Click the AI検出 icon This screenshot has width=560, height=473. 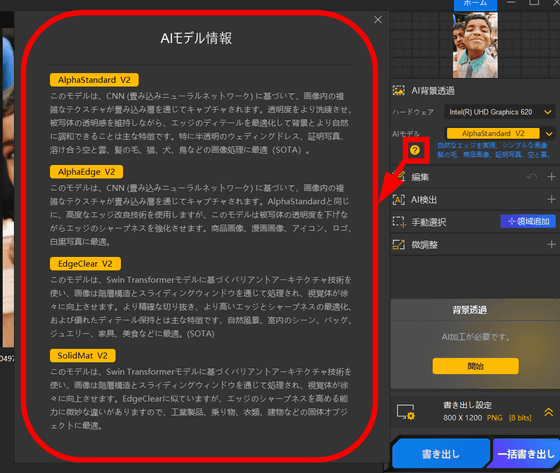(x=399, y=199)
